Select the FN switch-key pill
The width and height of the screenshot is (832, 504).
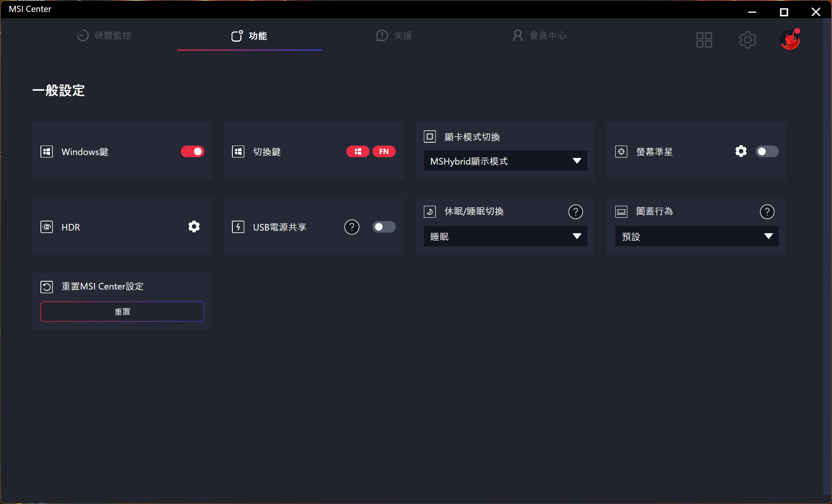click(384, 152)
